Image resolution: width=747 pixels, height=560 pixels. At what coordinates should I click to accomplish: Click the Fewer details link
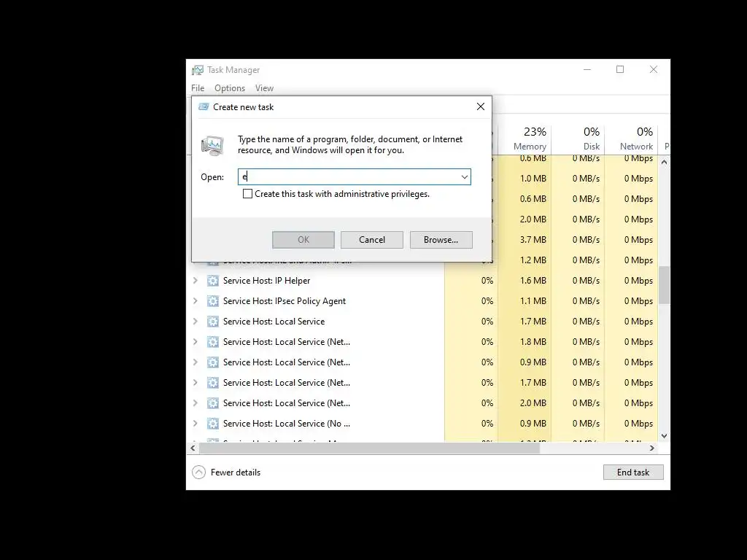click(236, 472)
